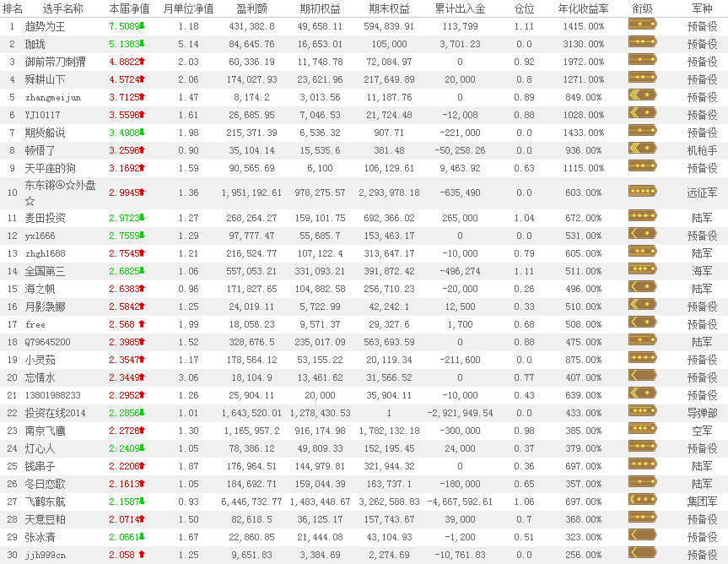
Task: Open trader zhangmeijun
Action: point(53,98)
